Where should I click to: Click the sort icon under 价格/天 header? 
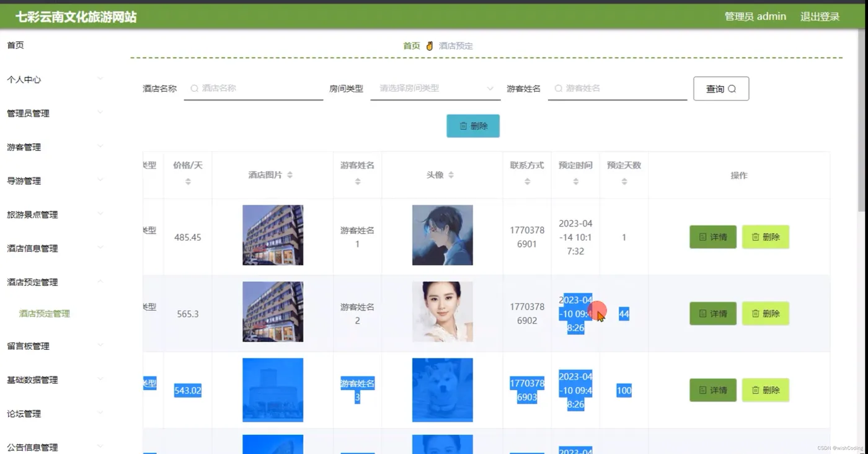[188, 182]
